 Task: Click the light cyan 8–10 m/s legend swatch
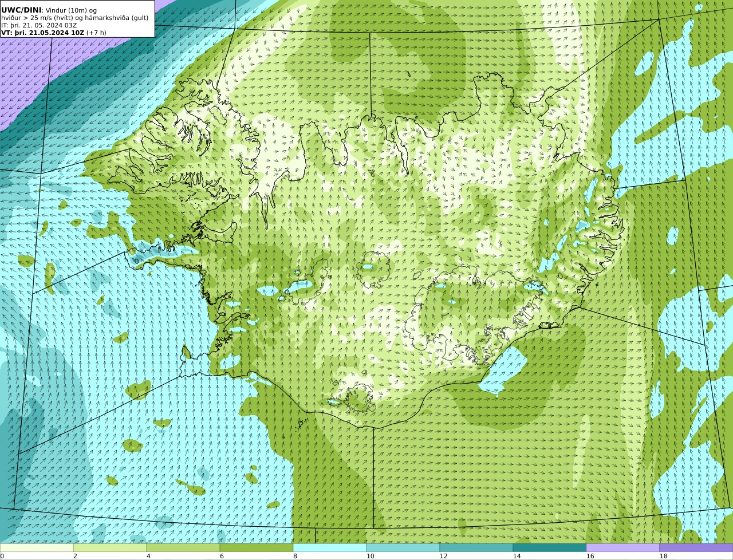[x=330, y=547]
